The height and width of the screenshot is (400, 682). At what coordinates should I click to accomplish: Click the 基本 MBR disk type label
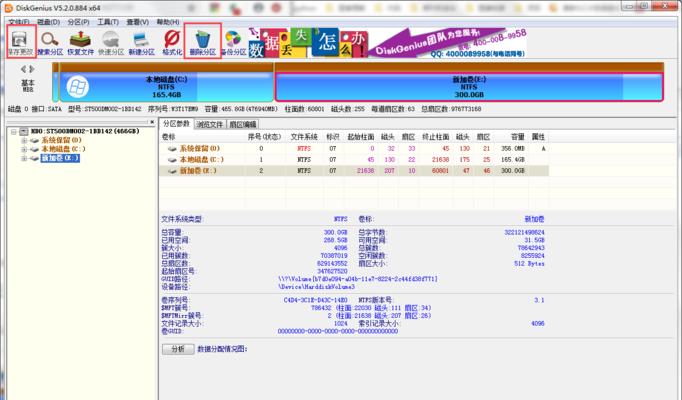[28, 85]
